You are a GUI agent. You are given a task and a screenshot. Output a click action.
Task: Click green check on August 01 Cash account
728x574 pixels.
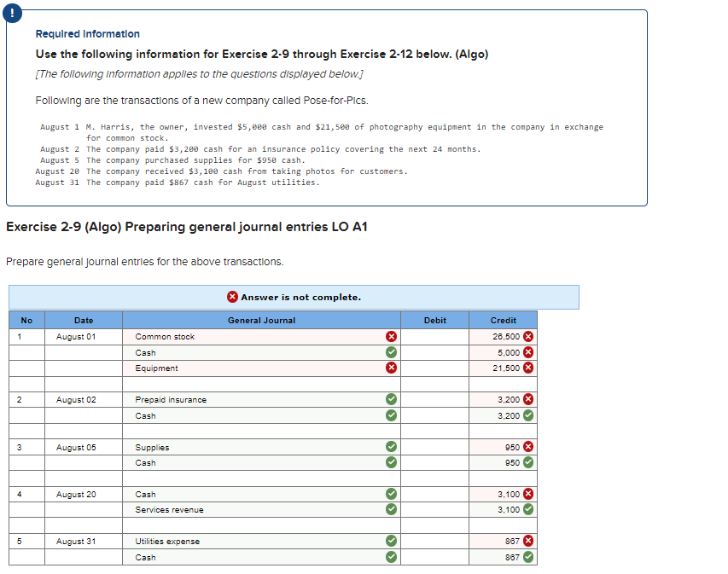click(392, 352)
